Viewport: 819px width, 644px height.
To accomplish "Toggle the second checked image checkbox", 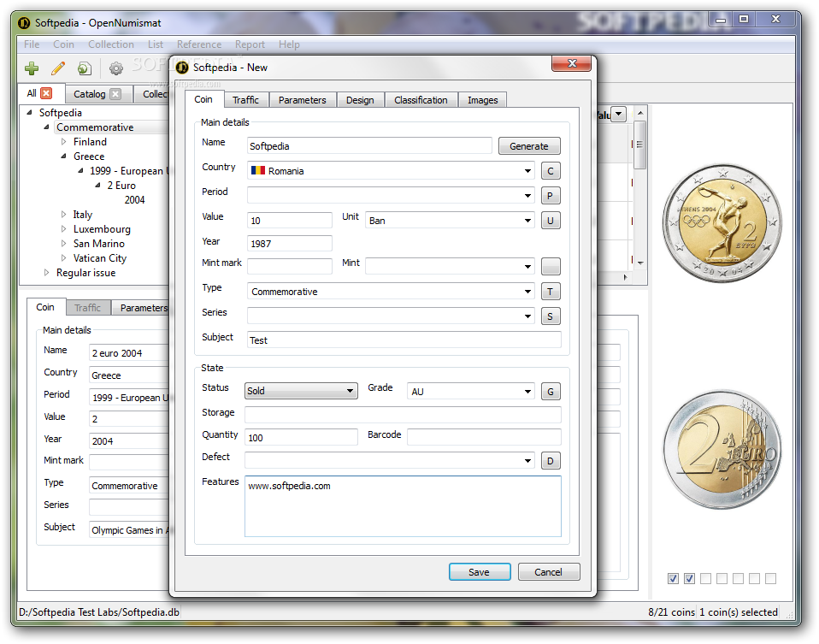I will point(689,578).
